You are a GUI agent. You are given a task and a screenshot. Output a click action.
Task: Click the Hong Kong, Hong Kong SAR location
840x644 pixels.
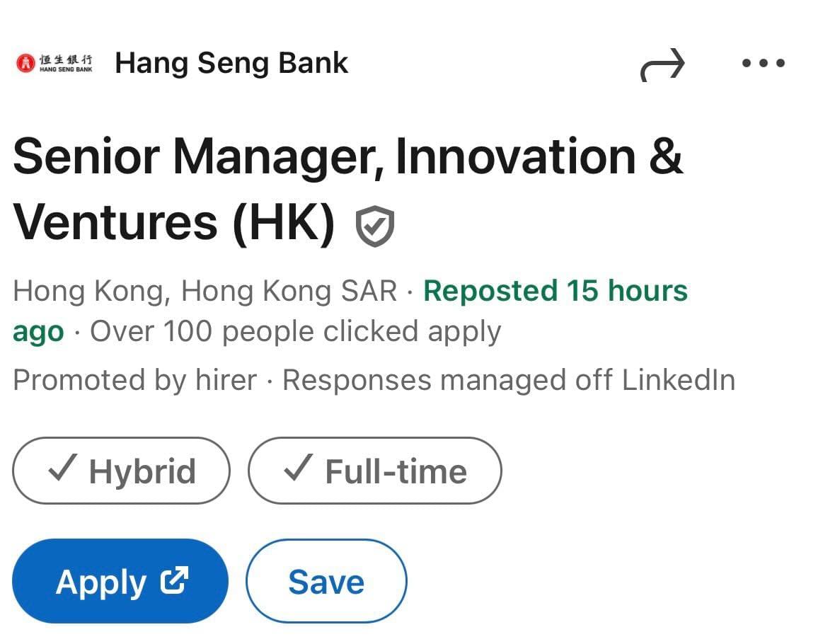pyautogui.click(x=205, y=292)
